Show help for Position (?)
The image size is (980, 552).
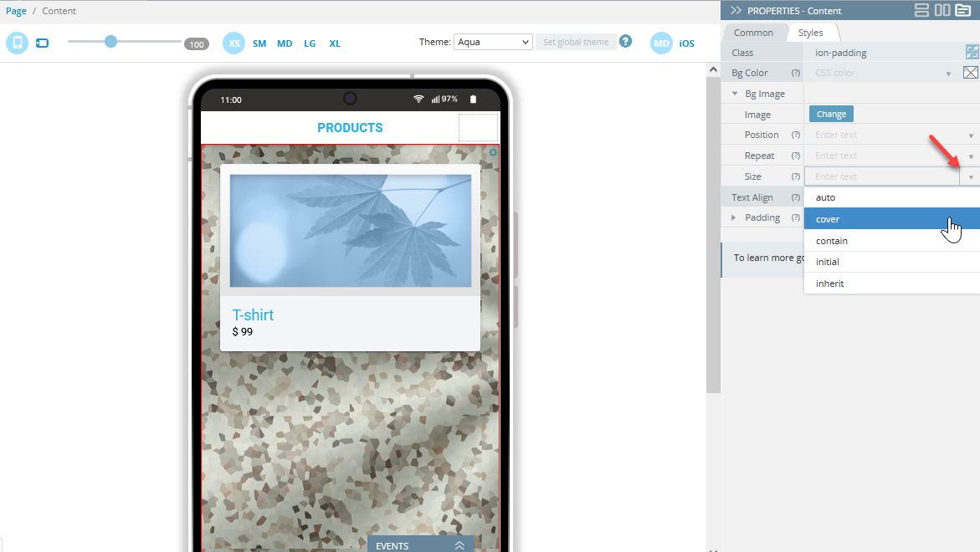click(796, 135)
